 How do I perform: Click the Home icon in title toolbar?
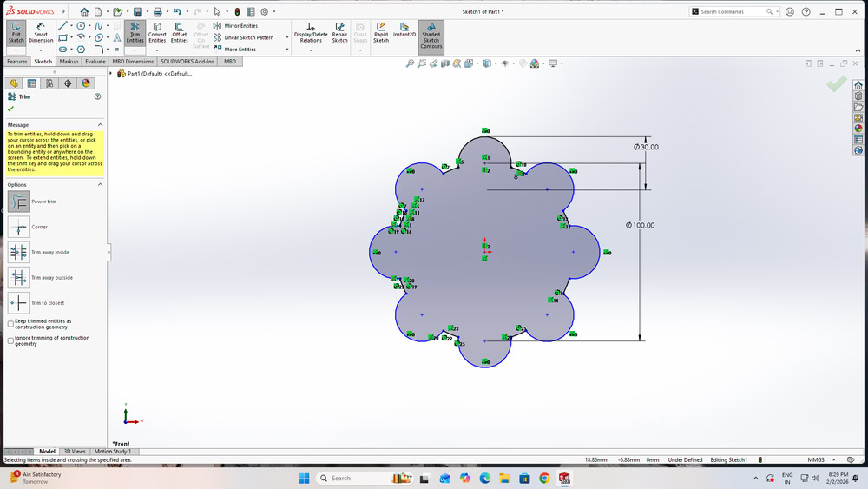pos(84,11)
